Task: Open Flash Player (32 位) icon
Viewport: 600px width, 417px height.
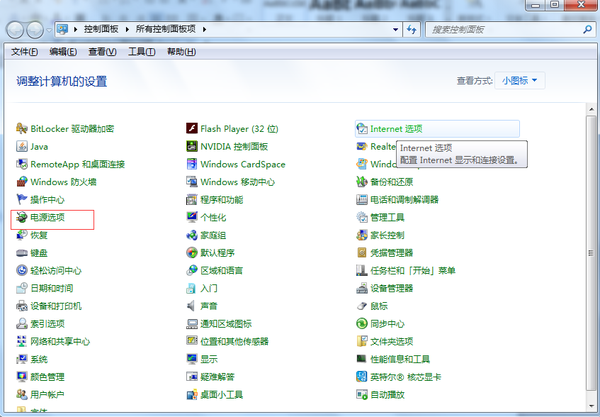Action: point(192,129)
